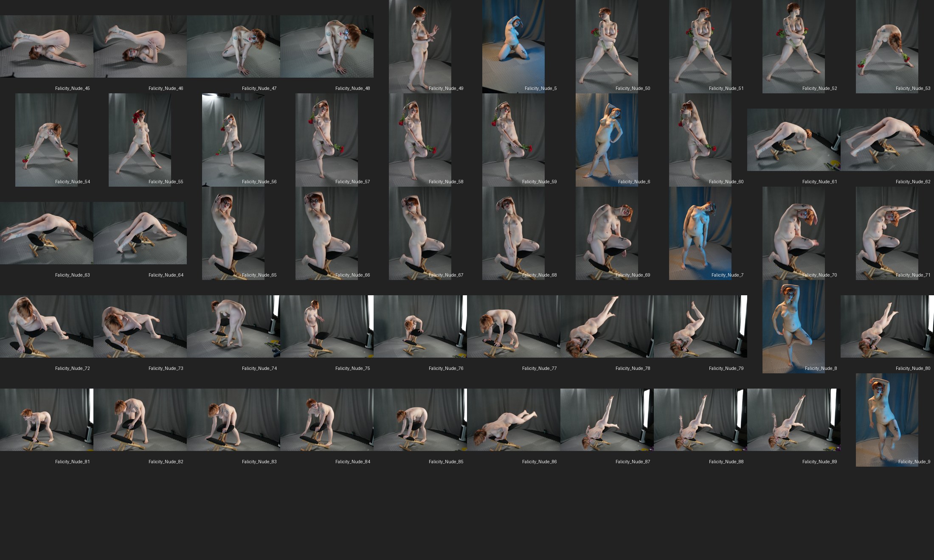Click thumbnail Falicity_Nude_72
The width and height of the screenshot is (934, 560).
47,327
